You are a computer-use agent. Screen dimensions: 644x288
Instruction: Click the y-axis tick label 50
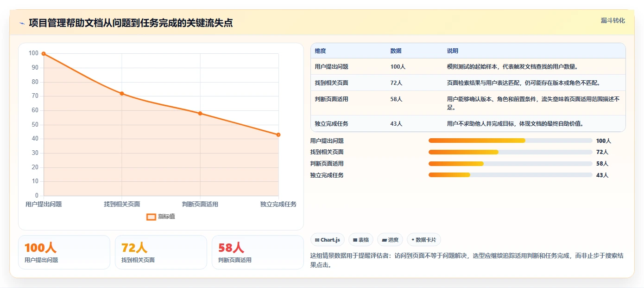point(35,125)
